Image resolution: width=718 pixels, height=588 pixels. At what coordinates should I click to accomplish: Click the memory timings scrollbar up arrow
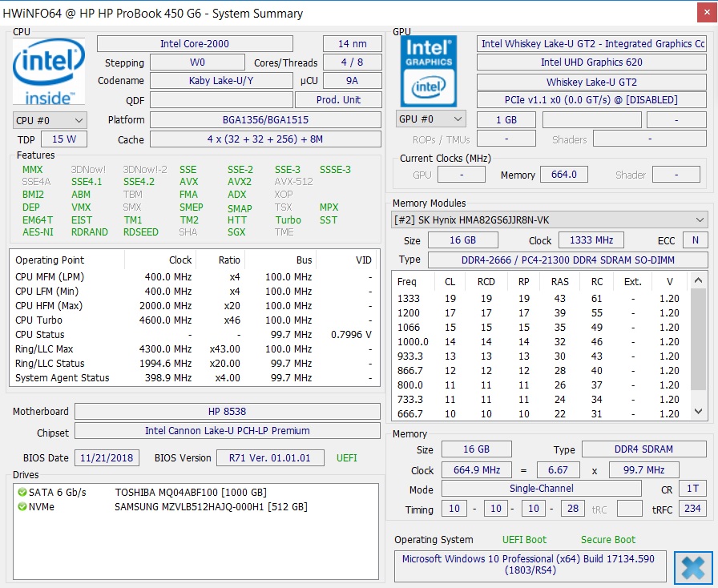click(698, 280)
